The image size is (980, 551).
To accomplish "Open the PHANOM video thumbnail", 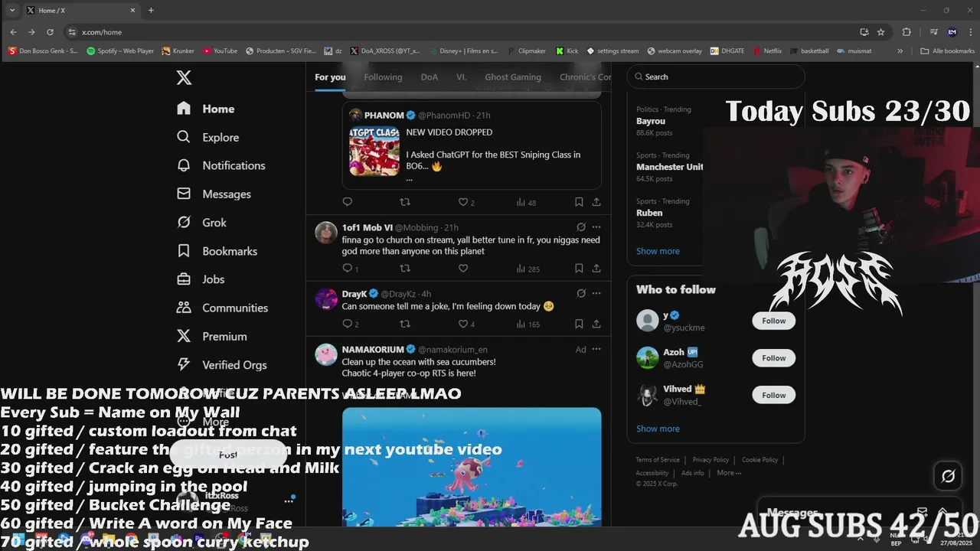I will pyautogui.click(x=374, y=152).
